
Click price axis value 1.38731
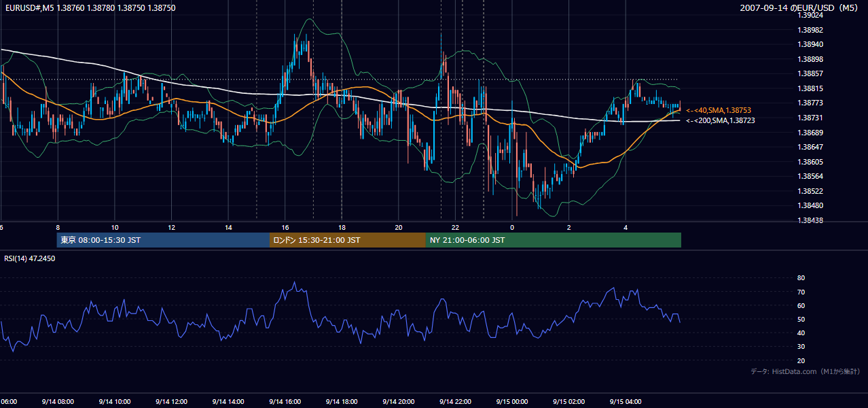click(x=810, y=118)
